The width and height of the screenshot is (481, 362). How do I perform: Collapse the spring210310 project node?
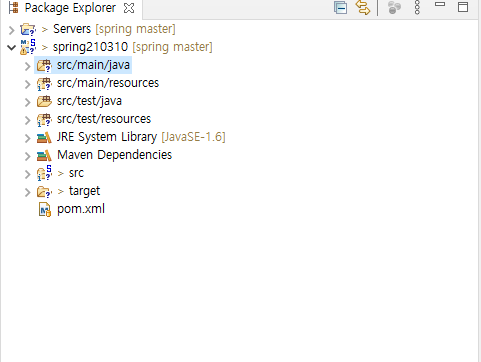click(x=12, y=48)
